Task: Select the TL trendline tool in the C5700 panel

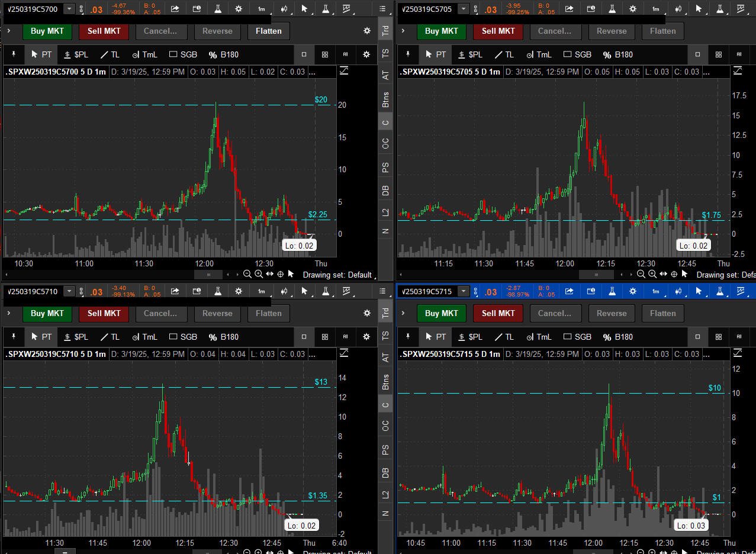Action: tap(110, 54)
